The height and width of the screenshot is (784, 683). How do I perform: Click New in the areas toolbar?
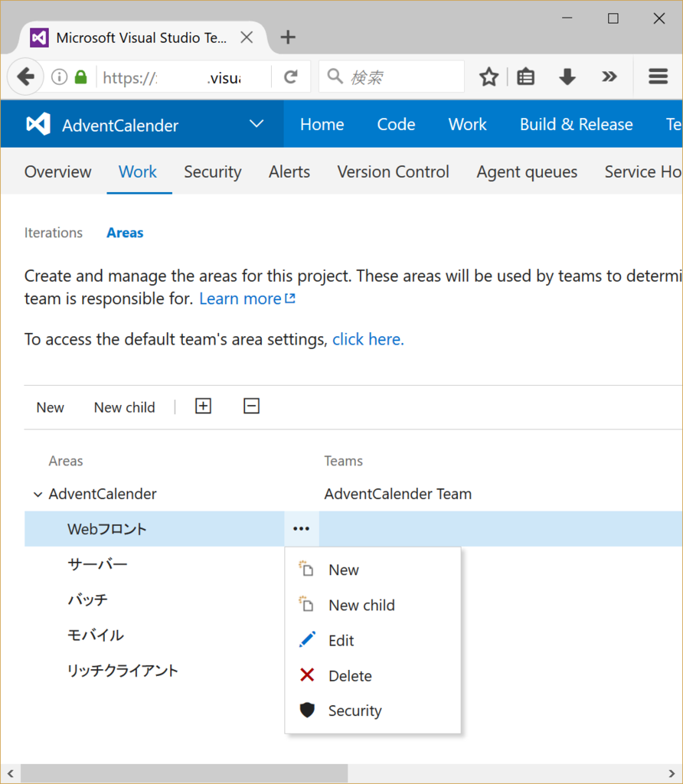(50, 407)
